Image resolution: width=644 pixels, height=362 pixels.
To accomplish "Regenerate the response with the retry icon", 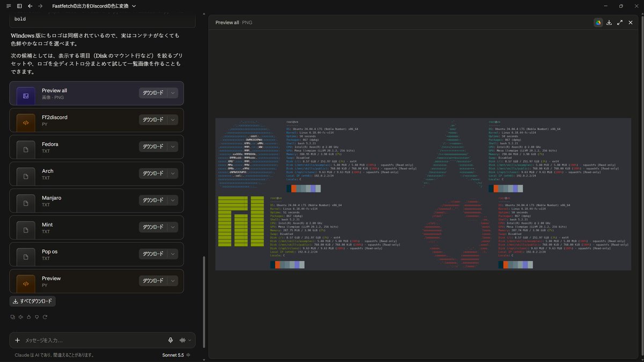I will click(x=45, y=317).
